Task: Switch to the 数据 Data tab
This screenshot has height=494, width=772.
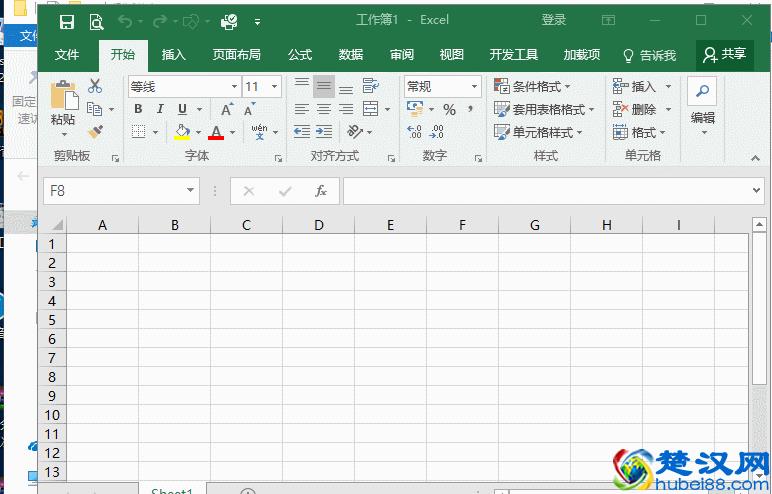Action: 351,55
